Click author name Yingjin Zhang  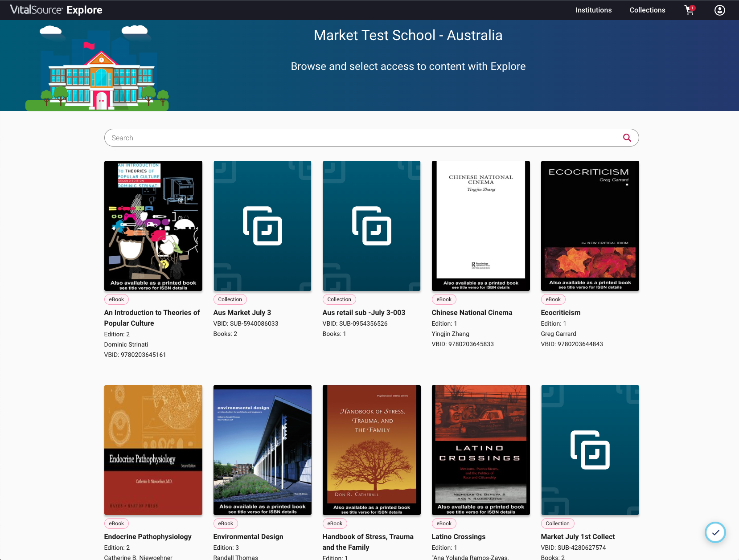pyautogui.click(x=450, y=334)
